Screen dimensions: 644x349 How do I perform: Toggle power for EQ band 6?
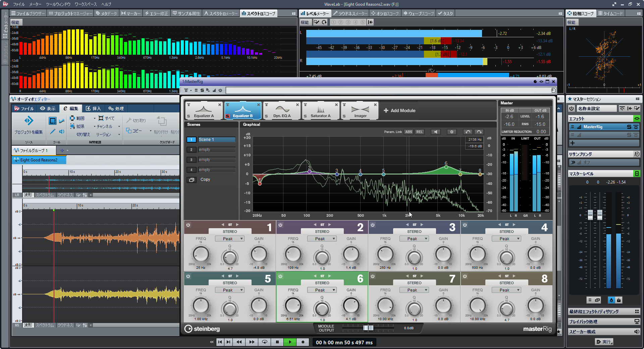(x=280, y=276)
